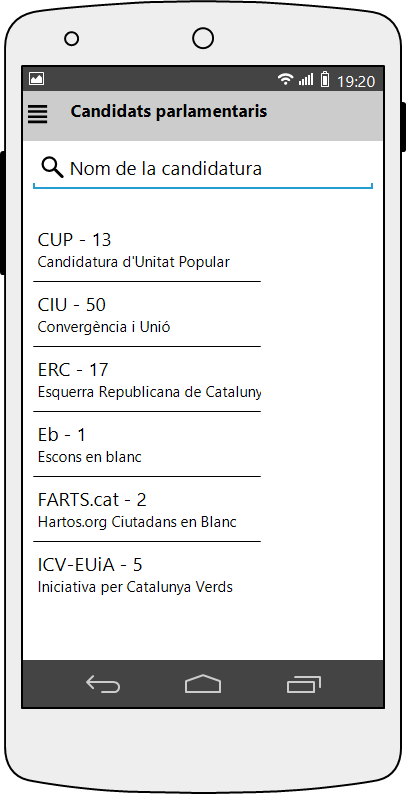Tap the Android home navigation icon
Screen dimensions: 406x794
(203, 684)
